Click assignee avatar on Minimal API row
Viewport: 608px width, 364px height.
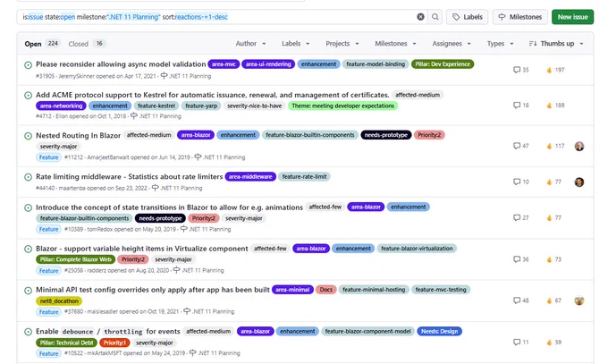[x=579, y=301]
